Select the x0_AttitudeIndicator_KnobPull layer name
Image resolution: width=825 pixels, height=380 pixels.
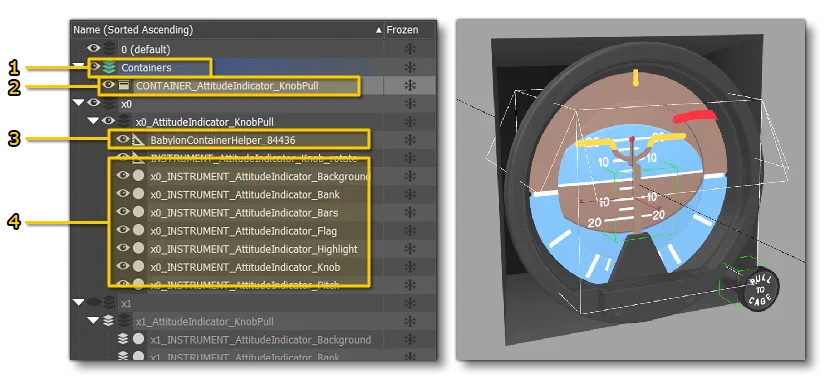[x=205, y=122]
